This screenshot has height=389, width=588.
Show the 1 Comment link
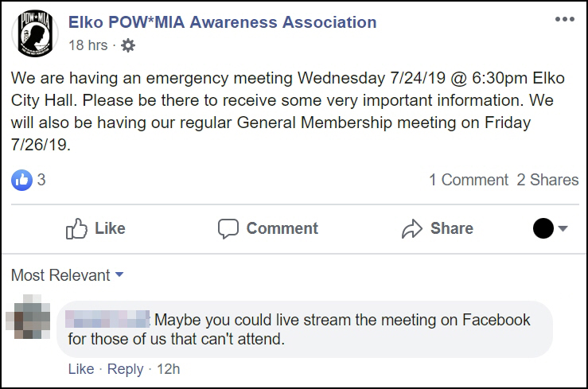pos(468,180)
